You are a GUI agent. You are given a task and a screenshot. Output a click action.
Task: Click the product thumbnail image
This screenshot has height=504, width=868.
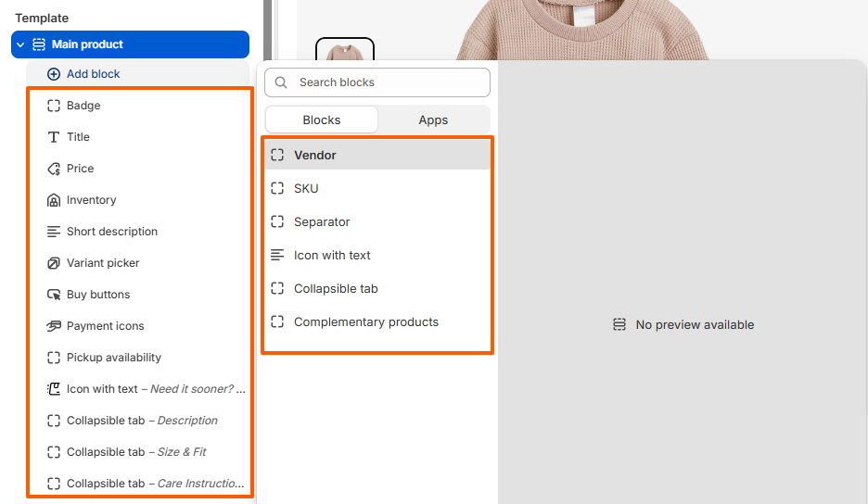(x=345, y=50)
